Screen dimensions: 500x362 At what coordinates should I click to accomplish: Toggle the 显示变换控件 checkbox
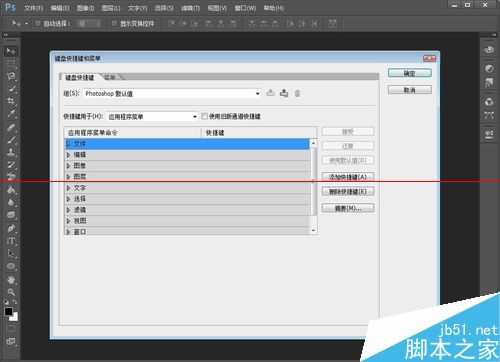[114, 23]
